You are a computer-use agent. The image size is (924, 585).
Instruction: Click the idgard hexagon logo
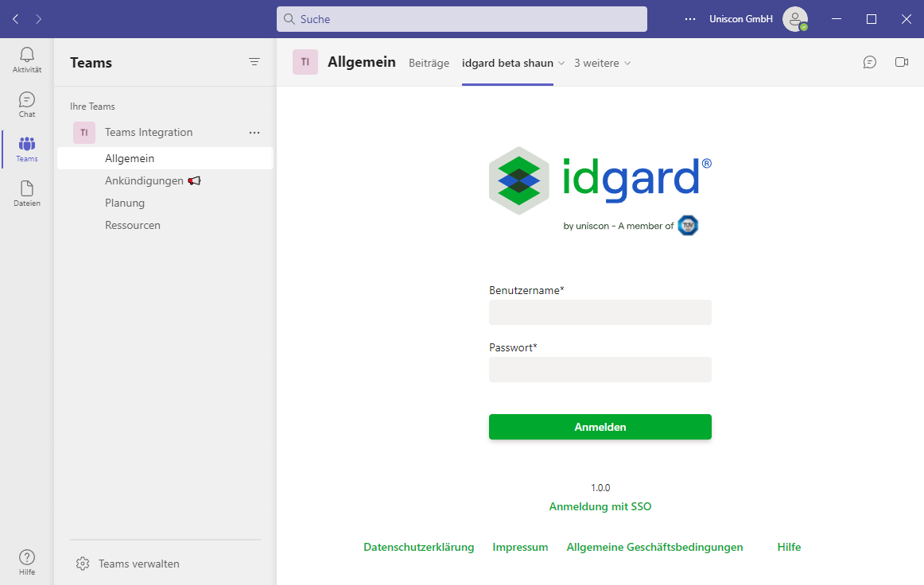coord(518,181)
